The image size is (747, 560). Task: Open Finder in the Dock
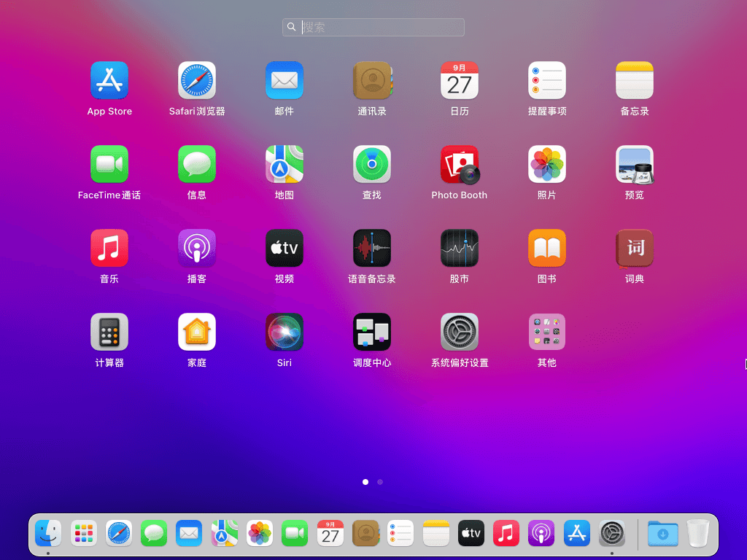pos(48,533)
